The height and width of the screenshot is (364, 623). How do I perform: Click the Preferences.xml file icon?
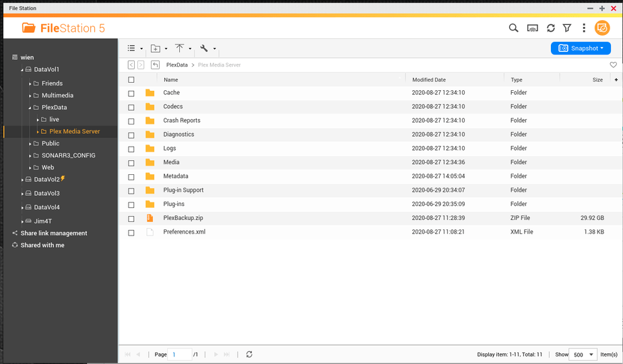pos(150,232)
